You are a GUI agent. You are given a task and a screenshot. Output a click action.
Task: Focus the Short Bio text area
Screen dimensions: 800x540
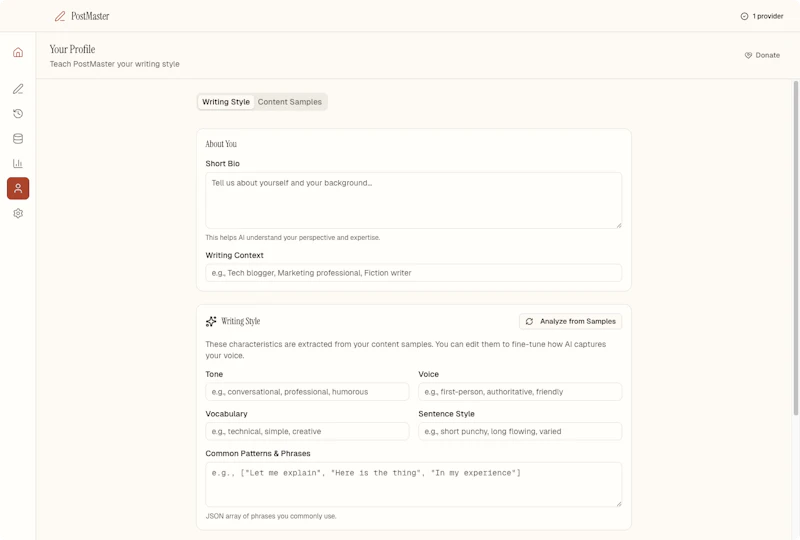point(414,201)
